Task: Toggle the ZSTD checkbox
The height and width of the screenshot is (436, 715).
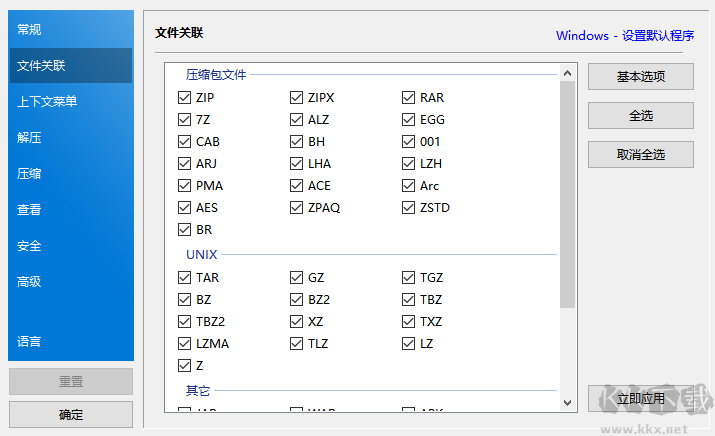Action: tap(408, 208)
